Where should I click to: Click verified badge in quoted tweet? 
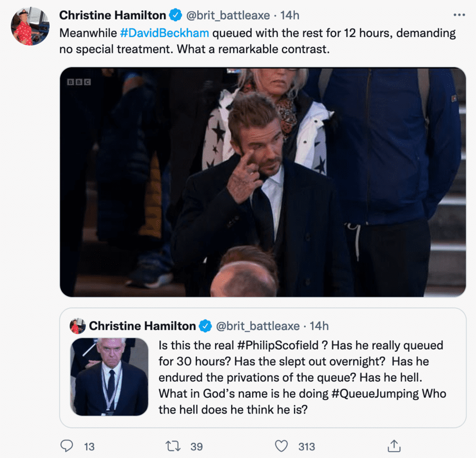point(205,326)
